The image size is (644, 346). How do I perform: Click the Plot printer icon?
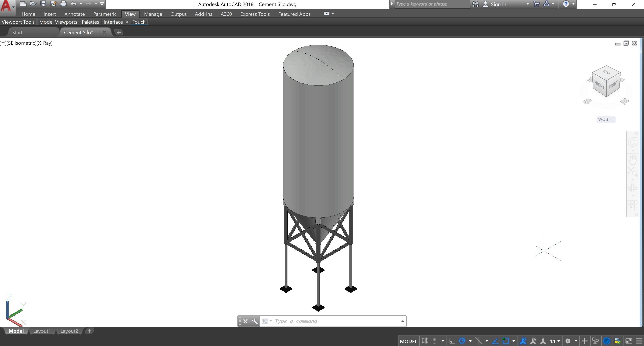pyautogui.click(x=63, y=4)
